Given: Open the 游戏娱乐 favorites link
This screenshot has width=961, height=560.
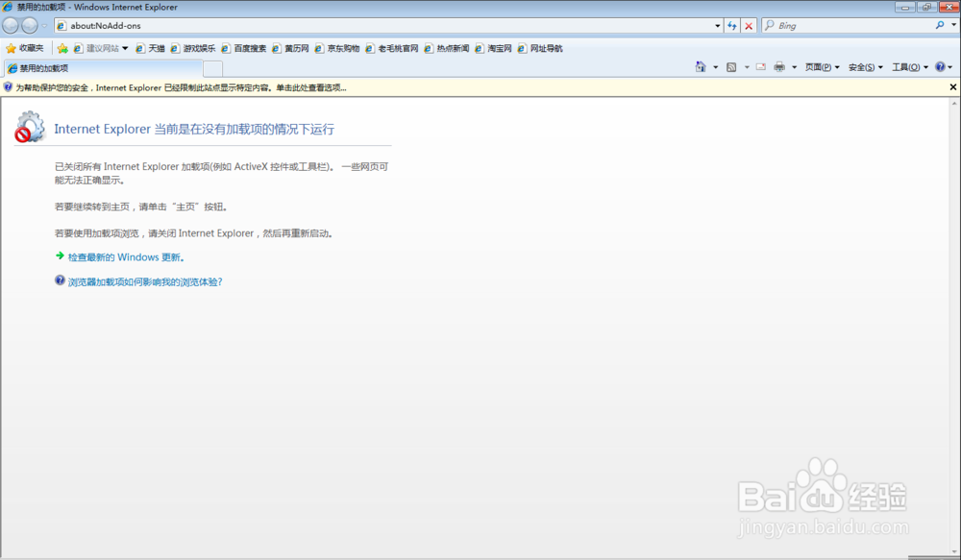Looking at the screenshot, I should point(193,48).
